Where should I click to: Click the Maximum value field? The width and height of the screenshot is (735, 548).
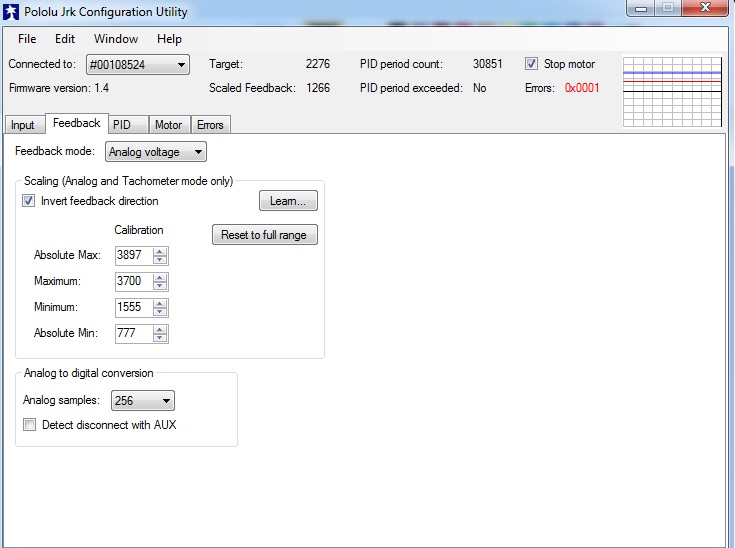(134, 281)
